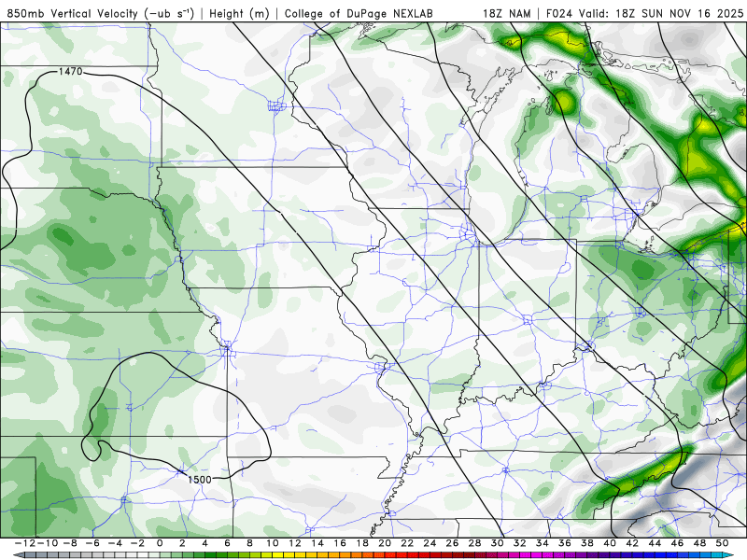The width and height of the screenshot is (747, 560).
Task: Click the 28 value on the color scale
Action: point(474,543)
